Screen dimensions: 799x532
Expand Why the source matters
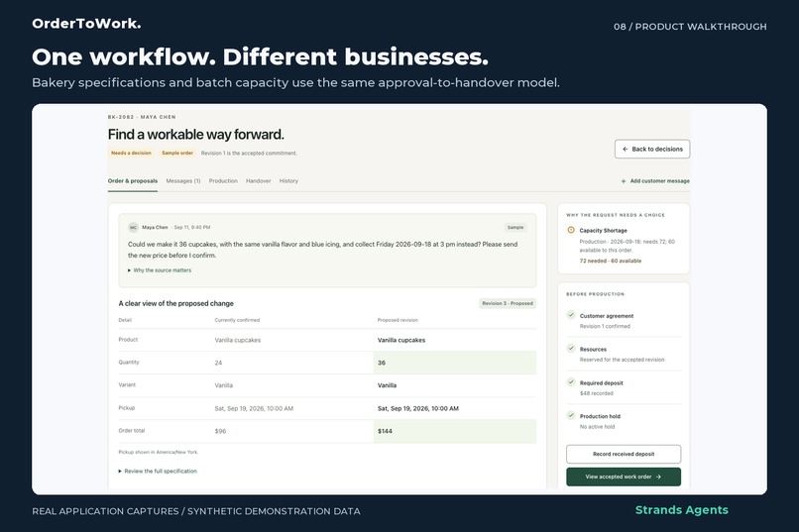(x=160, y=270)
